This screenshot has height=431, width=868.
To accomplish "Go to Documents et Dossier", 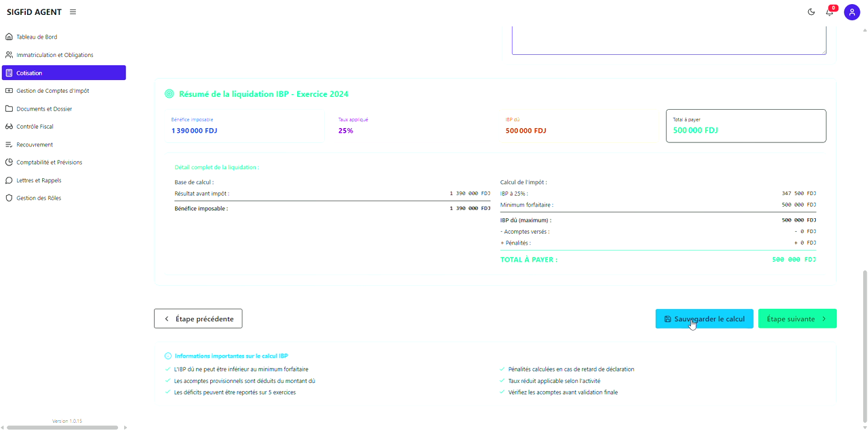I will tap(44, 109).
